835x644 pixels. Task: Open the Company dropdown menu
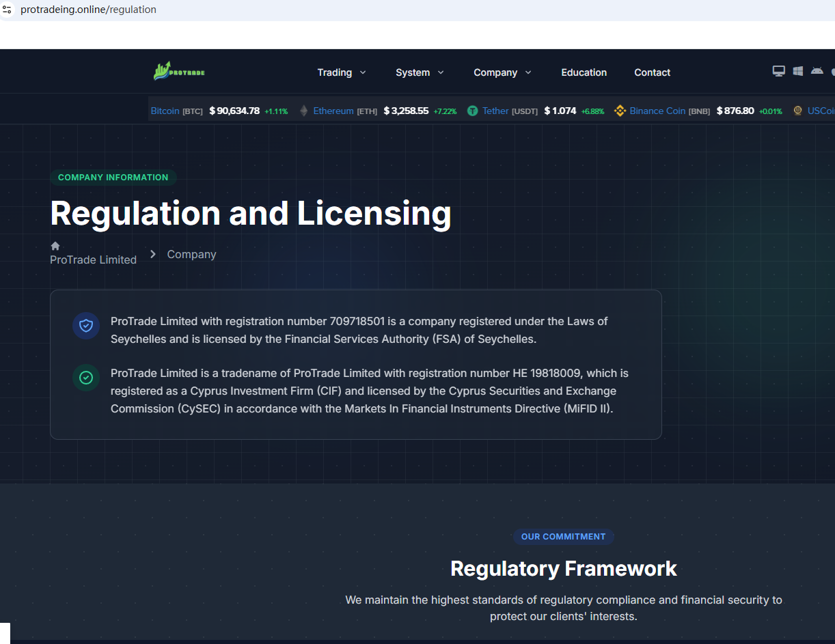[x=502, y=72]
